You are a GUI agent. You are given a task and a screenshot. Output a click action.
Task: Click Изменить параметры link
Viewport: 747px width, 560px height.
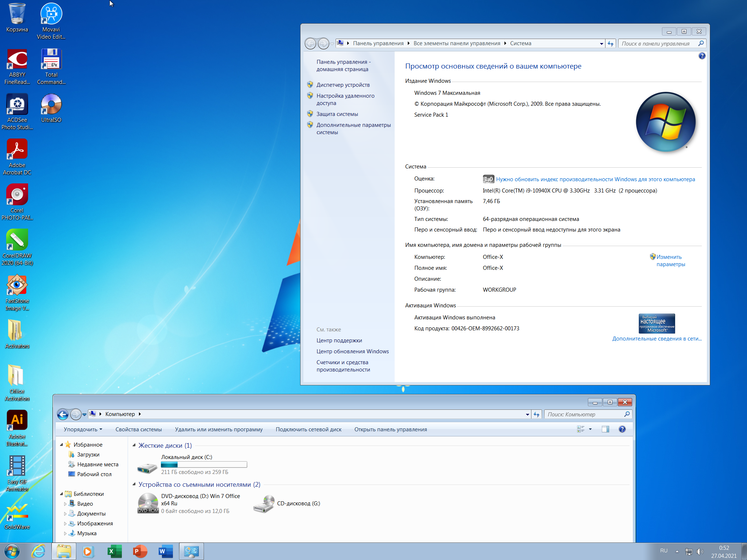pos(670,261)
